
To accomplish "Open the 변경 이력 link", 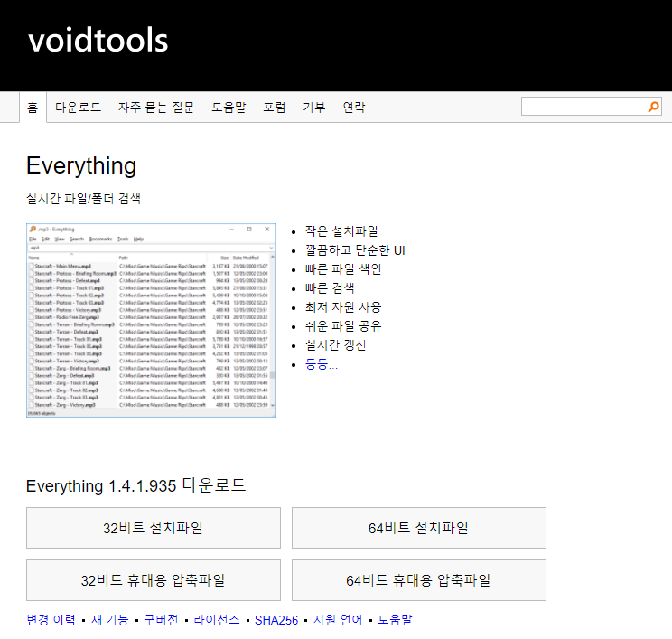I will pyautogui.click(x=51, y=620).
